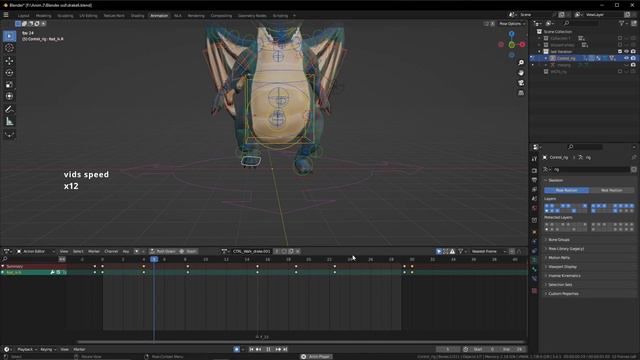The width and height of the screenshot is (640, 360).
Task: Open the Marker menu in Action Editor
Action: 94,251
